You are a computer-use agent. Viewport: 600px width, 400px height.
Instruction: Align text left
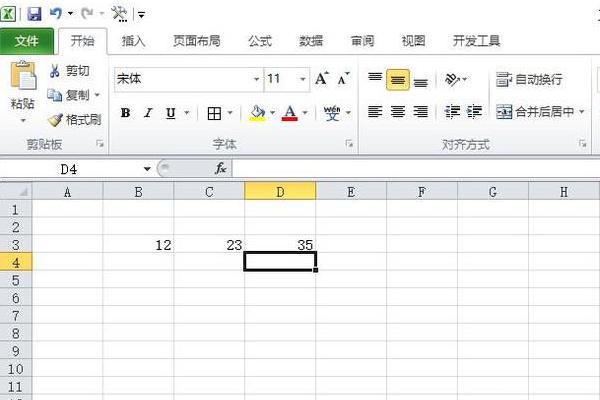click(x=375, y=112)
